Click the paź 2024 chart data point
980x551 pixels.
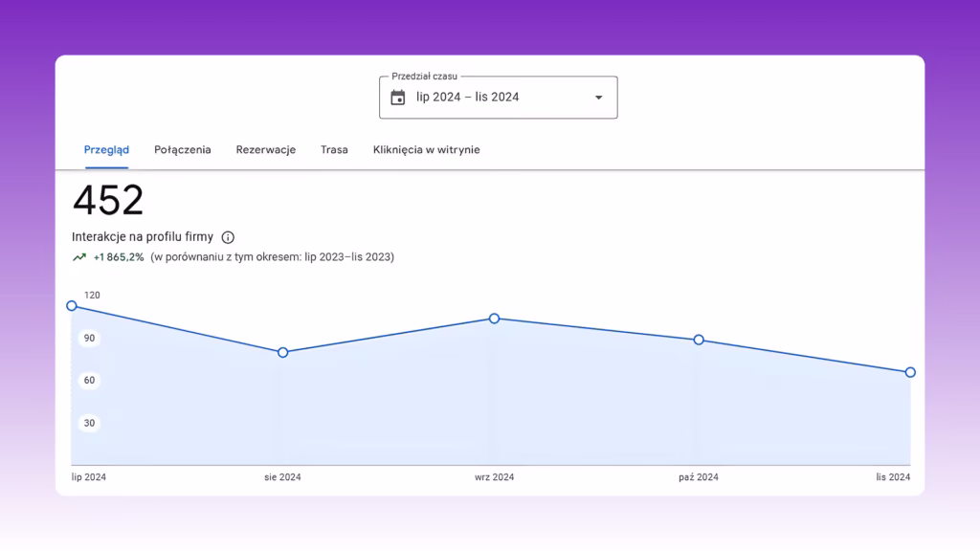(699, 340)
